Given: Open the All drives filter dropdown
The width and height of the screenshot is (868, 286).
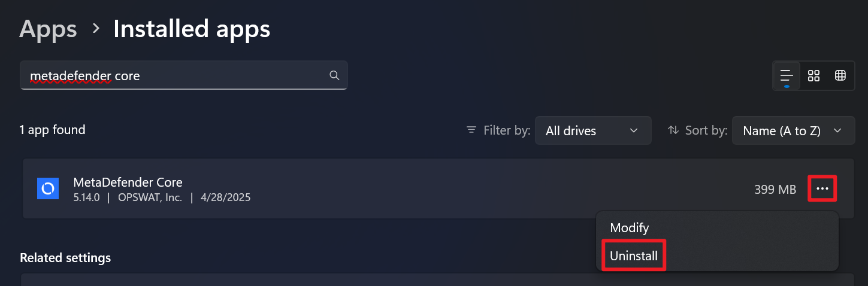Looking at the screenshot, I should tap(593, 130).
